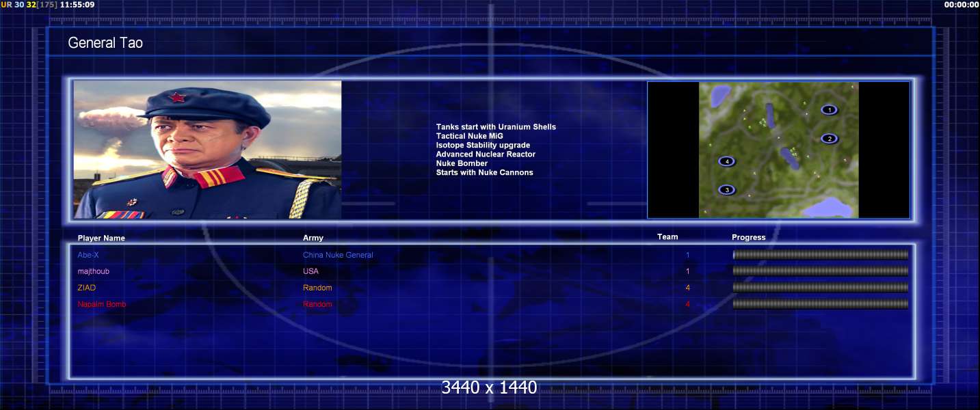Select player name Abe-X
980x410 pixels.
[88, 255]
